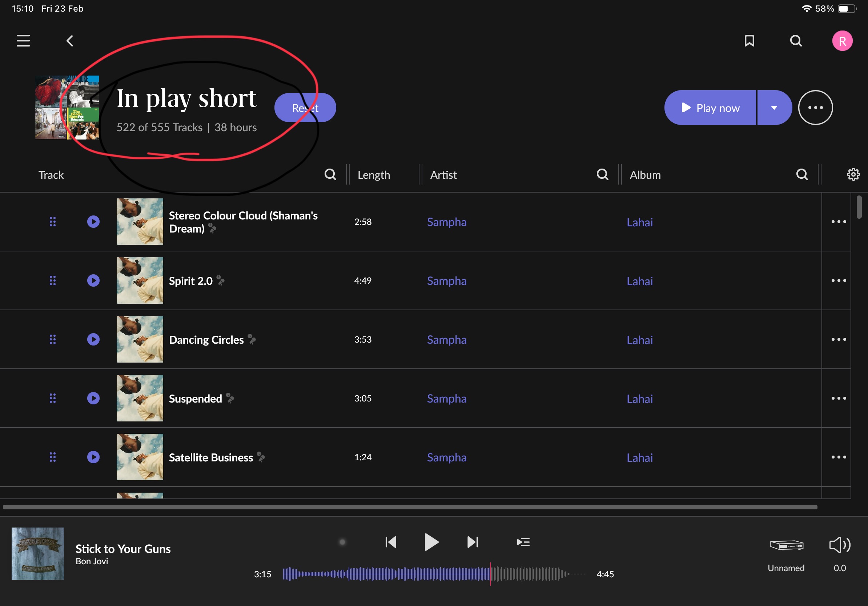This screenshot has width=868, height=606.
Task: Open the Sampha artist page
Action: click(x=446, y=222)
